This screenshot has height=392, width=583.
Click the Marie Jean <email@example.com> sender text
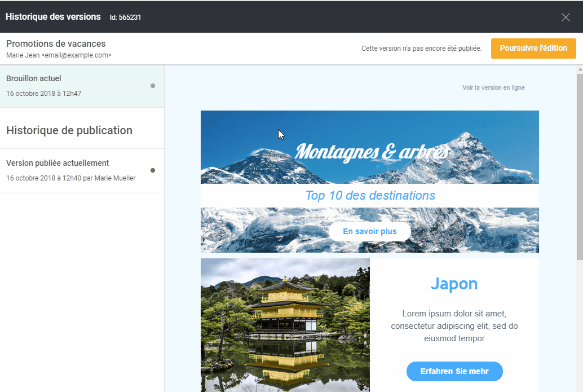click(x=59, y=55)
